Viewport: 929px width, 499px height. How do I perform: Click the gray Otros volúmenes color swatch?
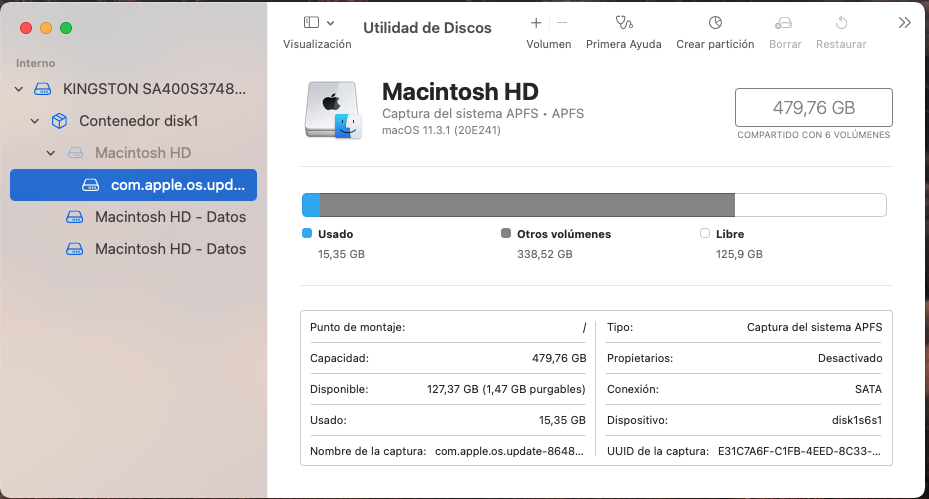pyautogui.click(x=506, y=234)
